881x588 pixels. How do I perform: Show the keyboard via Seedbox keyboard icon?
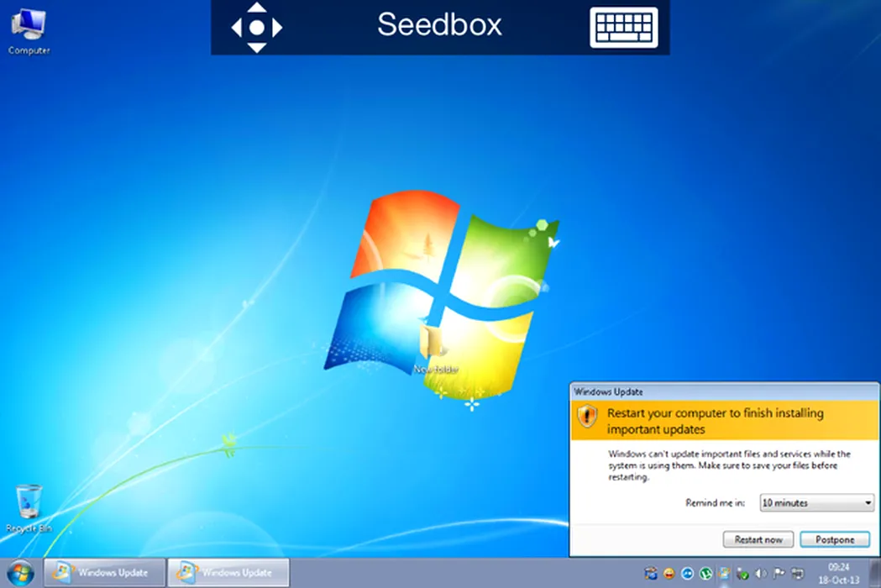click(x=623, y=28)
